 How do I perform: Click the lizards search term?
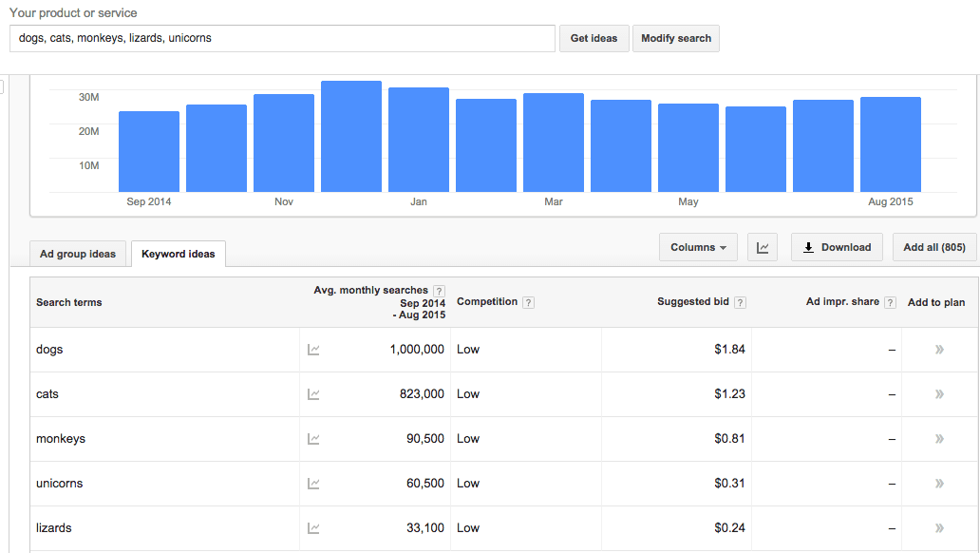click(54, 528)
